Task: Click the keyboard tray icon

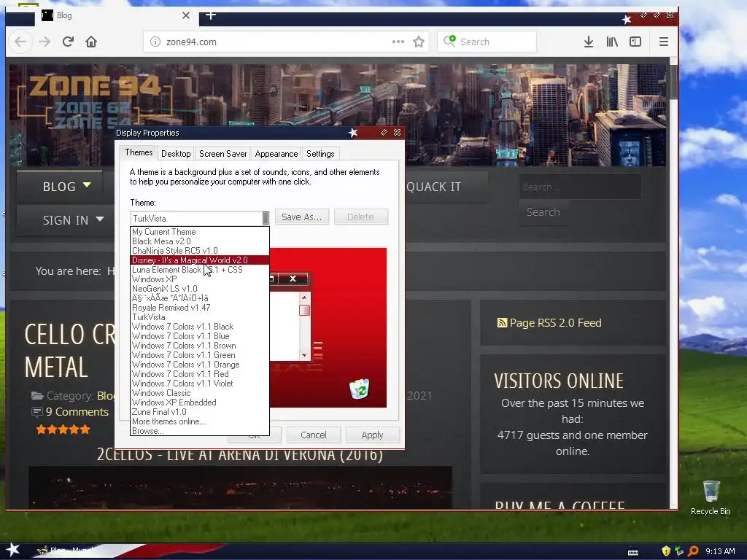Action: (633, 553)
